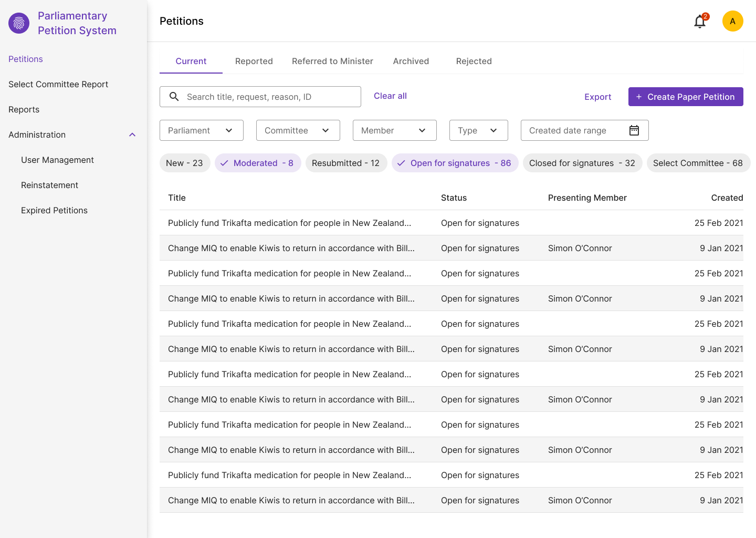Open the Member dropdown
The width and height of the screenshot is (756, 538).
point(395,130)
